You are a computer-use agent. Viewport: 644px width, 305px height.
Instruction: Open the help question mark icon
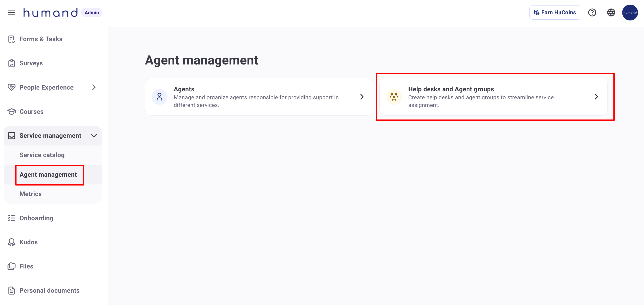[592, 13]
